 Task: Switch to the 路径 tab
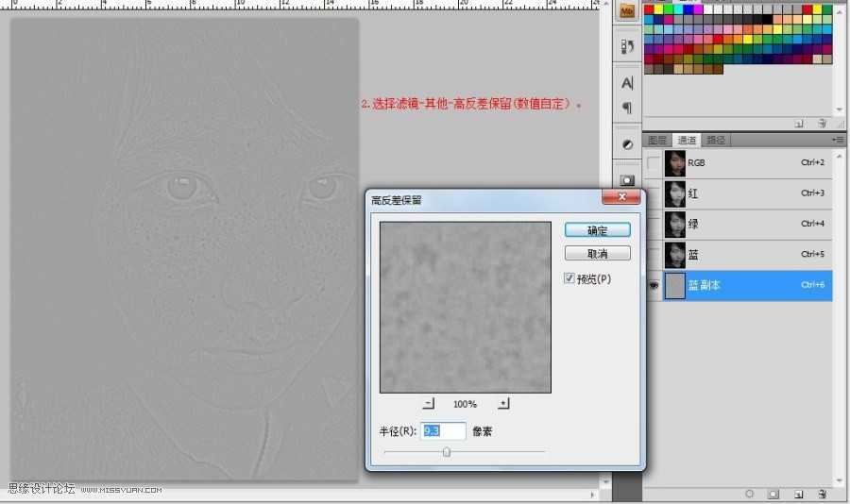click(716, 140)
